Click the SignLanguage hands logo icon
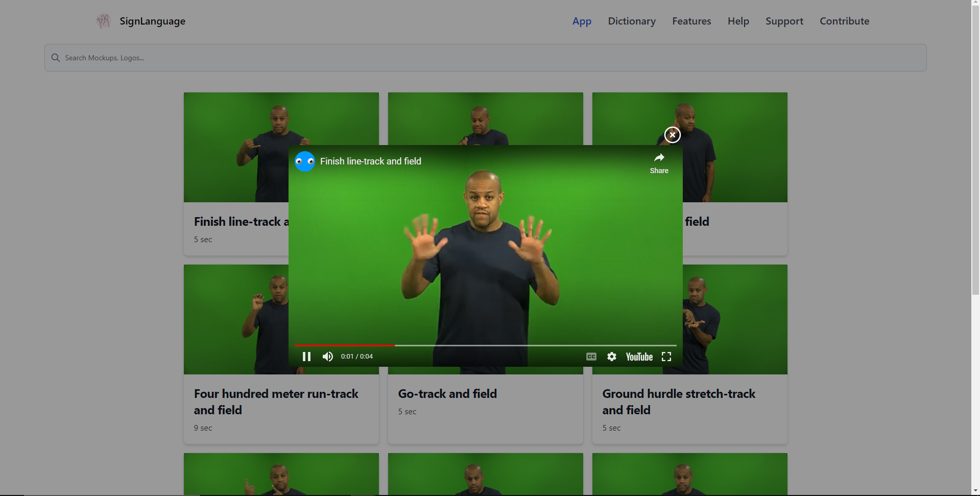This screenshot has width=980, height=496. coord(104,21)
